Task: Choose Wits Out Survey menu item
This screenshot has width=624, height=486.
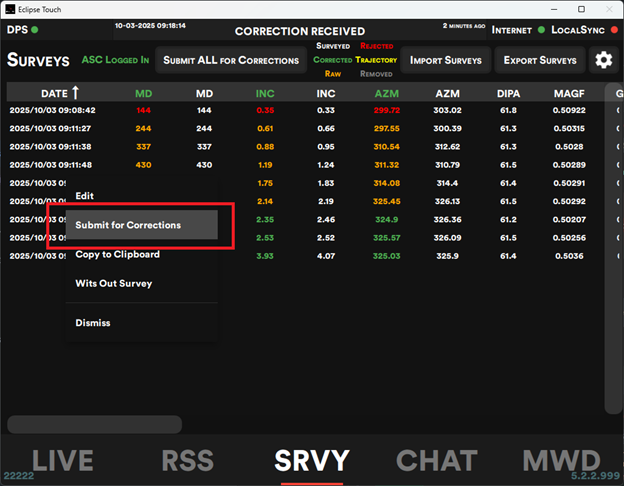Action: 114,284
